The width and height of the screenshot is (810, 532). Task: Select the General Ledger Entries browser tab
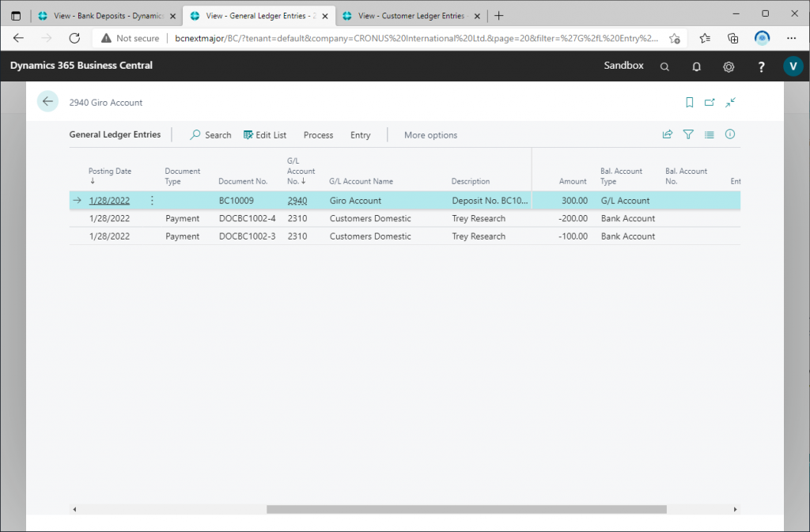[x=259, y=16]
